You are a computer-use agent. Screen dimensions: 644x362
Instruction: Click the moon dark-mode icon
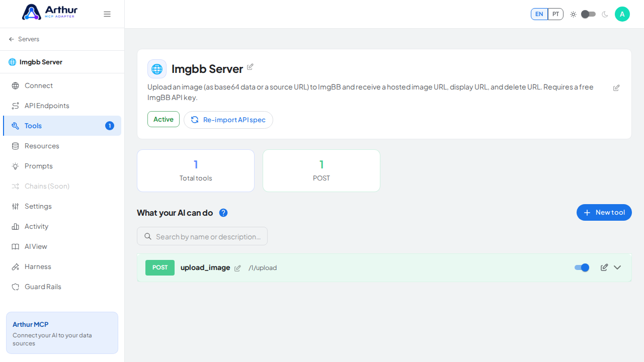coord(605,14)
